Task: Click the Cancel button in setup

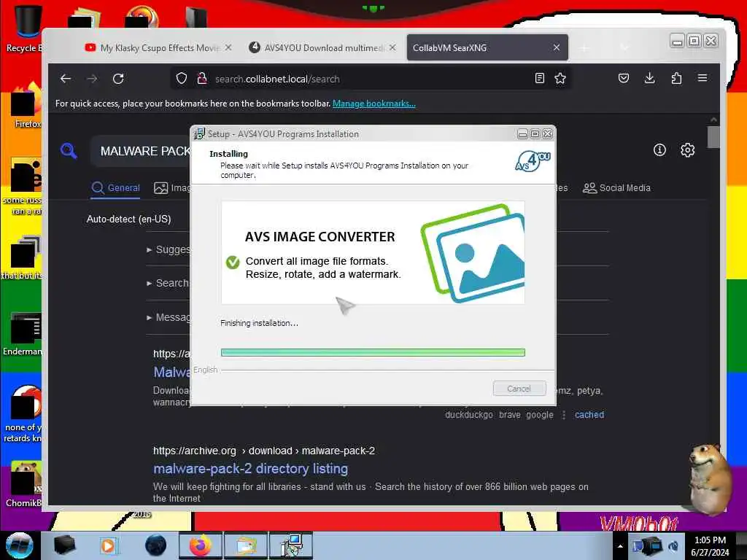Action: click(x=519, y=389)
